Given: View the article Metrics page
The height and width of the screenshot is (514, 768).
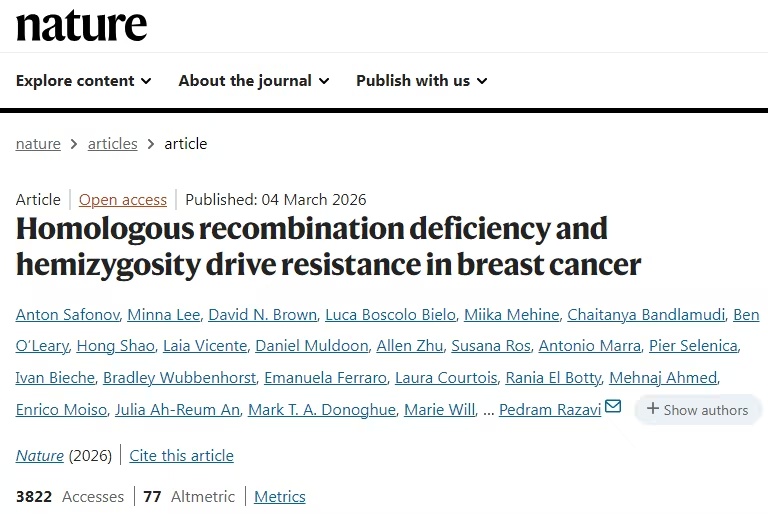Looking at the screenshot, I should (279, 496).
